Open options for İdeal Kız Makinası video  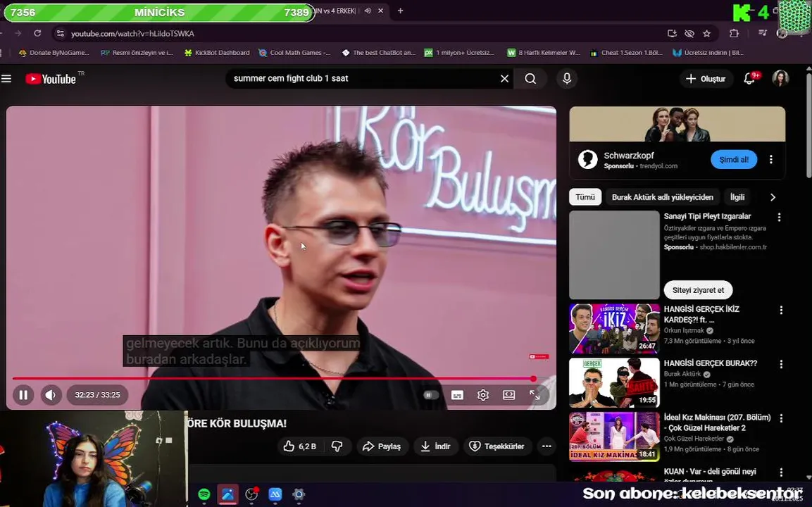[781, 418]
